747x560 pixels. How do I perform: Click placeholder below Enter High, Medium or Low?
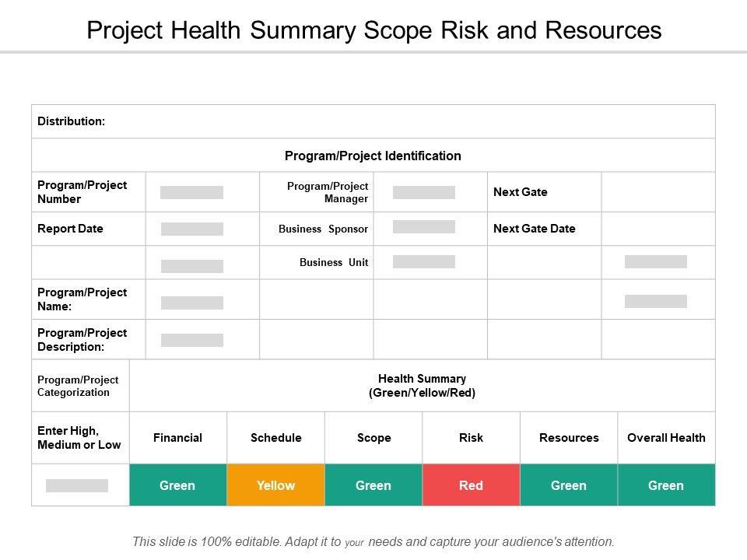pyautogui.click(x=77, y=485)
